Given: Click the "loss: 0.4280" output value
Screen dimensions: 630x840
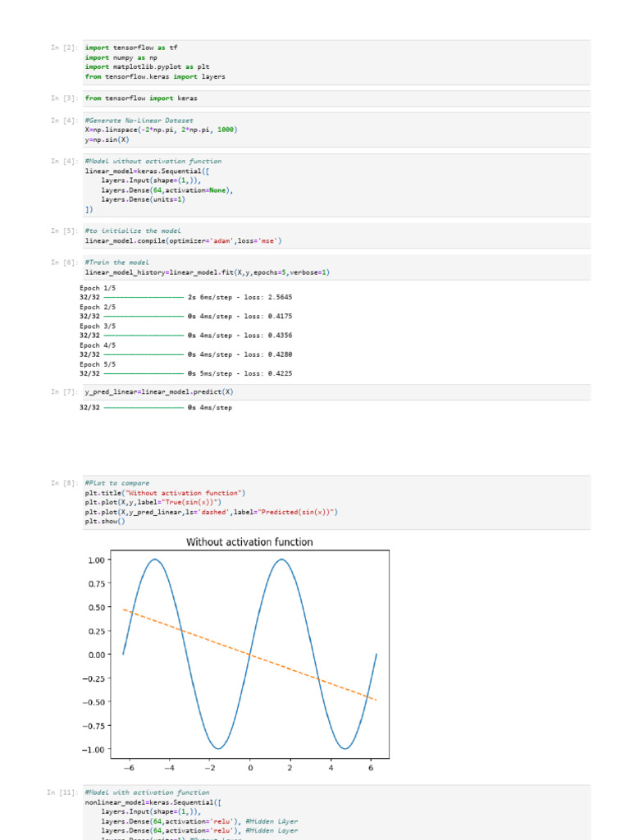Looking at the screenshot, I should point(268,354).
